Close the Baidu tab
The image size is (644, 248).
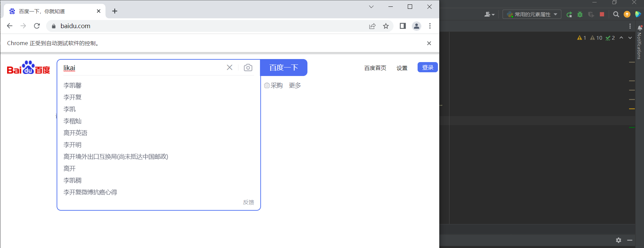click(99, 11)
